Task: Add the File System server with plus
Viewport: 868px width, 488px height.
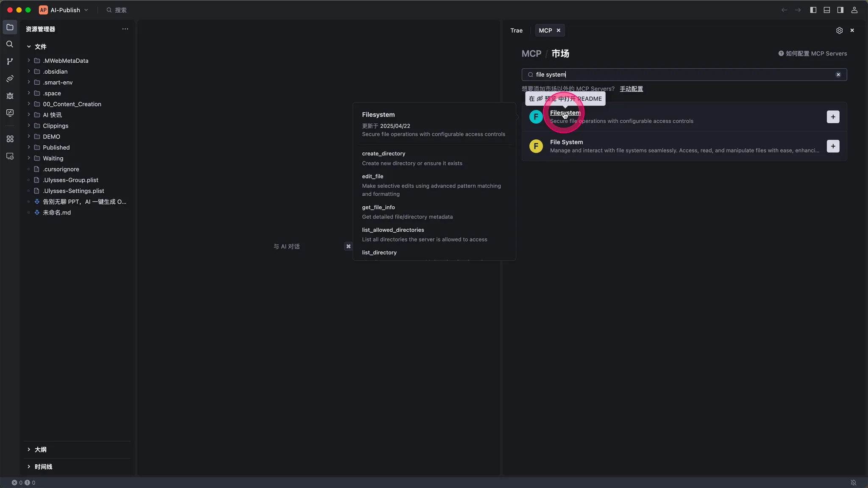Action: pyautogui.click(x=833, y=146)
